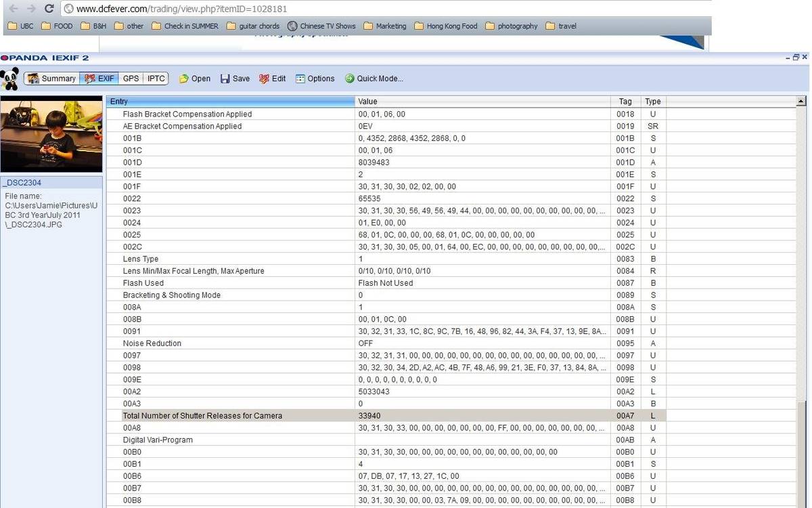Screen dimensions: 812x508
Task: Sort by the Entry column header
Action: coord(230,101)
